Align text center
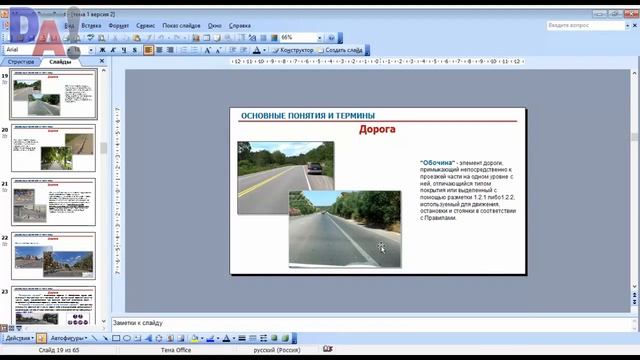This screenshot has height=360, width=640. [159, 50]
